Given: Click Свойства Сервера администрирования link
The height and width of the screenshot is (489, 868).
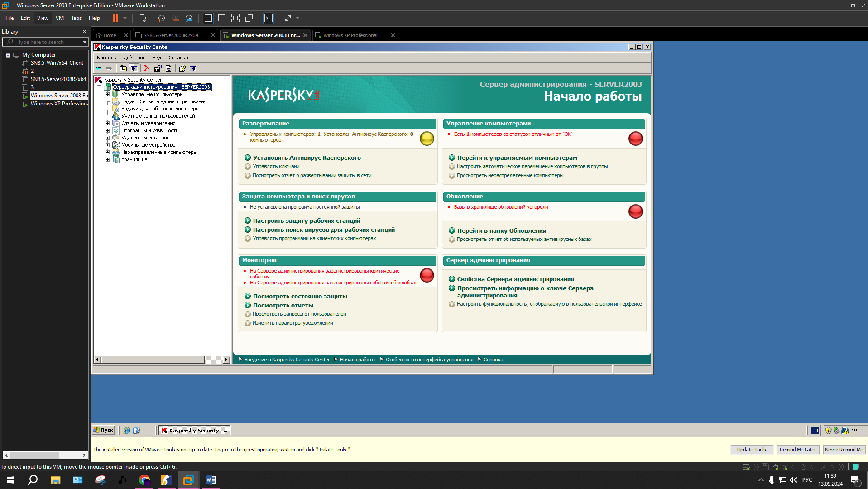Looking at the screenshot, I should (x=515, y=279).
